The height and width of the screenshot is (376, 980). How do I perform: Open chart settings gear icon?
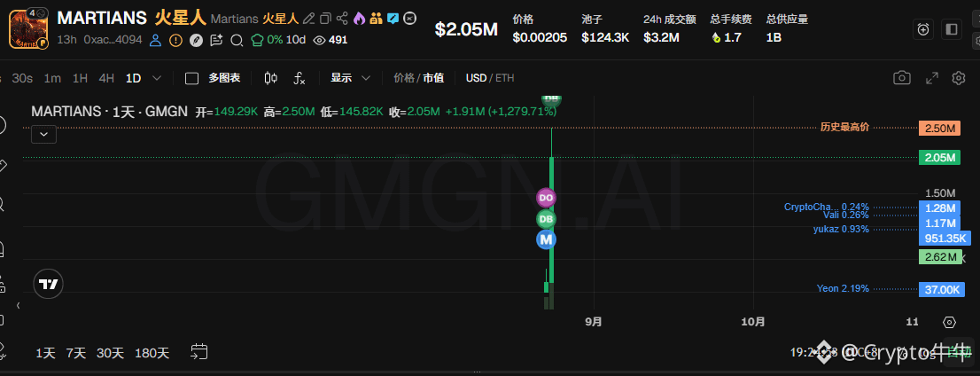pos(959,77)
